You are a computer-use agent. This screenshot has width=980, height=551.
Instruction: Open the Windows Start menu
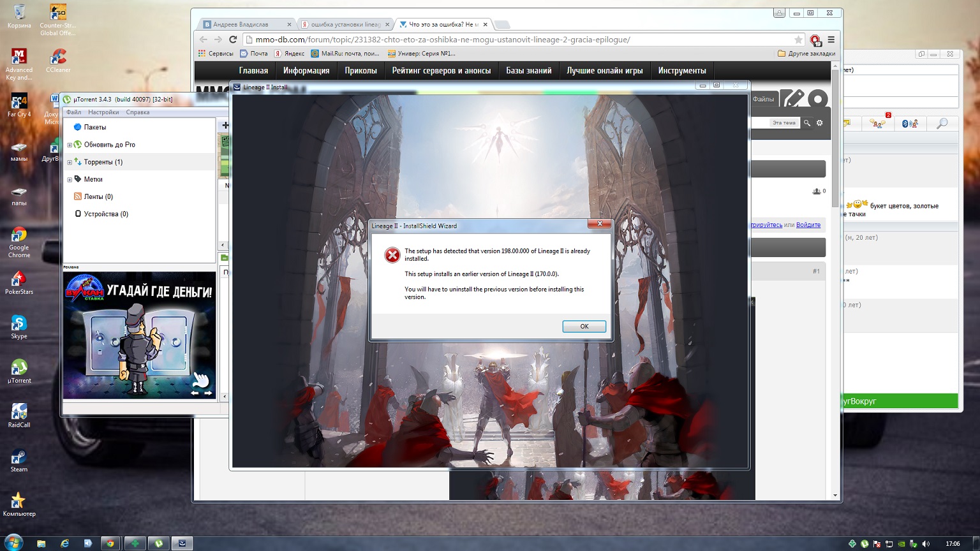click(13, 543)
